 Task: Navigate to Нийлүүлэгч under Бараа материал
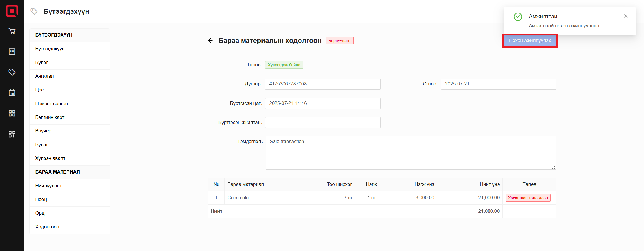[x=48, y=186]
